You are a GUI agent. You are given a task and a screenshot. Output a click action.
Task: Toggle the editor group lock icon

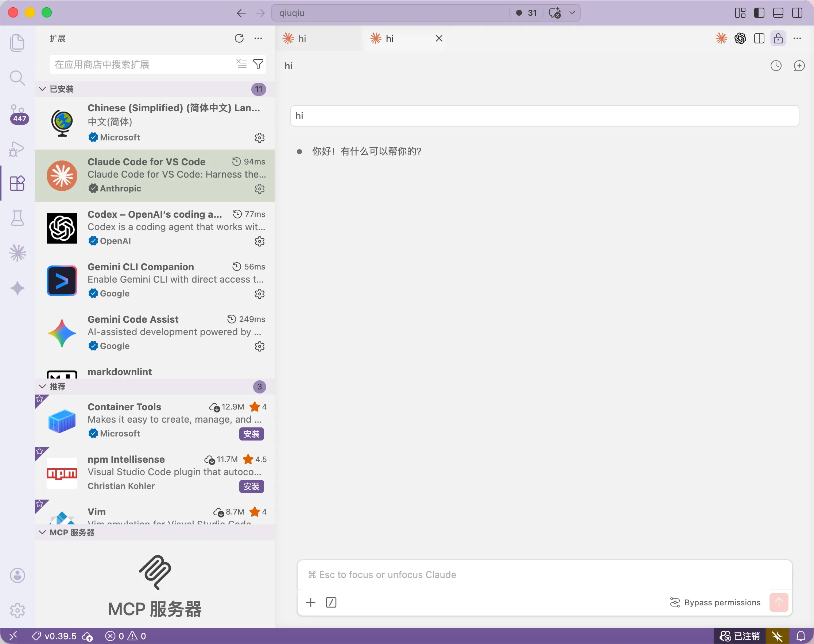(x=778, y=38)
